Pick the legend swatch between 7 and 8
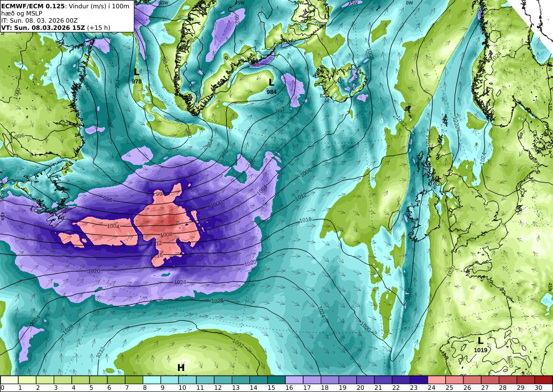The height and width of the screenshot is (392, 553). (x=134, y=380)
